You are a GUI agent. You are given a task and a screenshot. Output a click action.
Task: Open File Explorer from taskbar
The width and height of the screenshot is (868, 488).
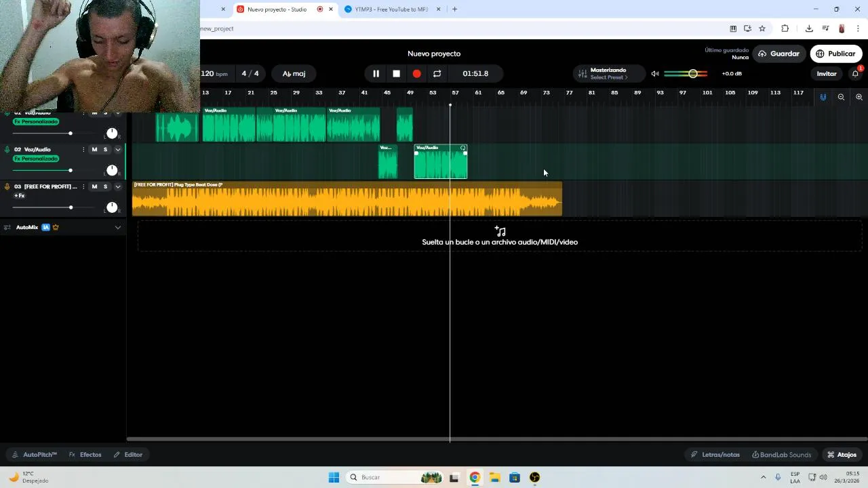coord(495,477)
